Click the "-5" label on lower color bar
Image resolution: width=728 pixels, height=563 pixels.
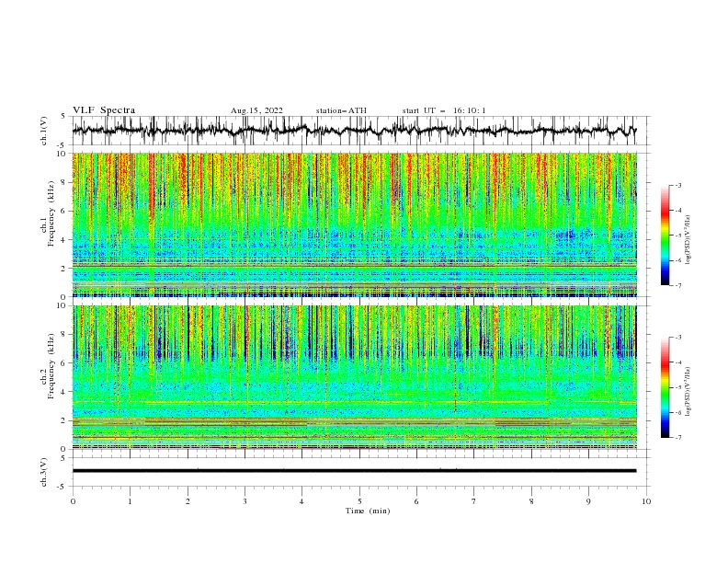(677, 387)
